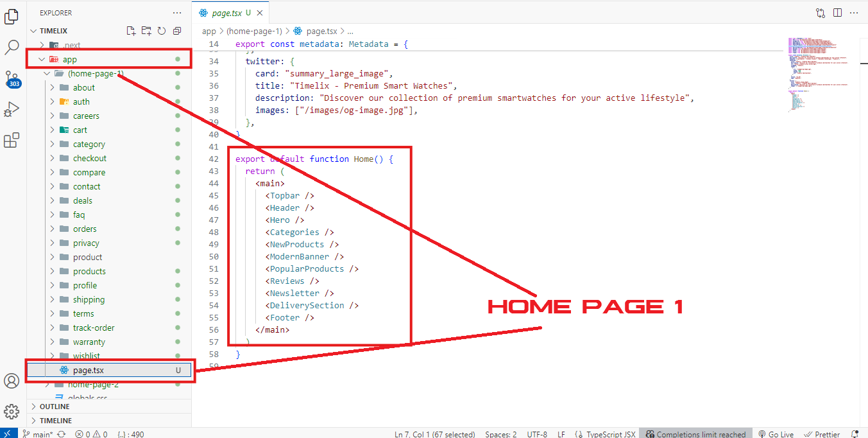Screen dimensions: 868x438
Task: Open the Search view in activity bar
Action: coord(12,47)
